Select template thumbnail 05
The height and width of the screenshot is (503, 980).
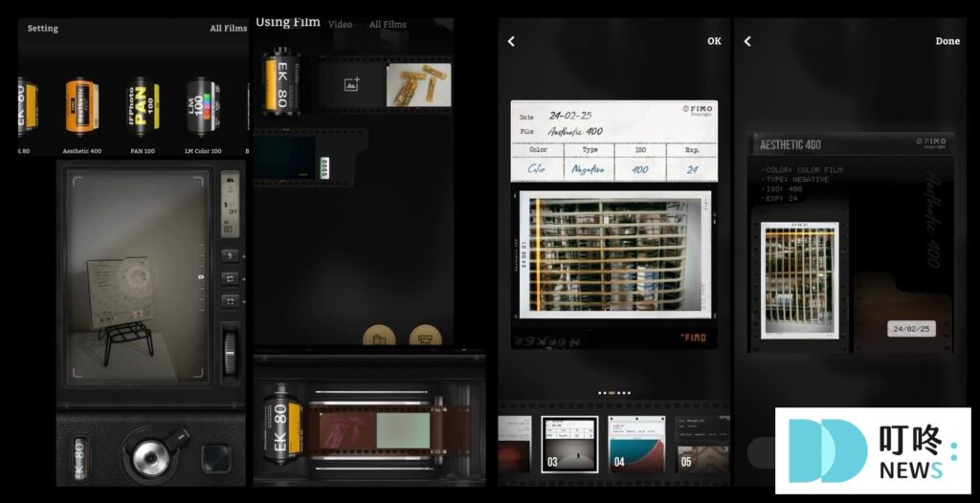[703, 444]
